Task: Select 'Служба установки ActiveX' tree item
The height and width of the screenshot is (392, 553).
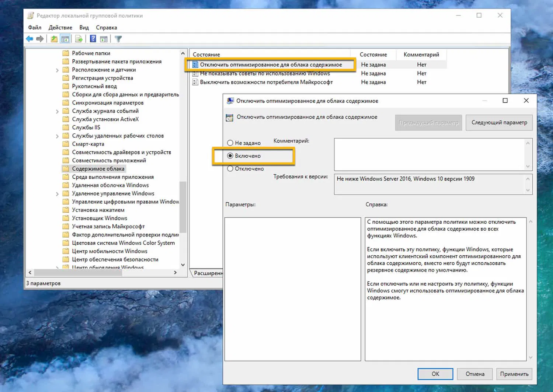Action: [x=105, y=119]
